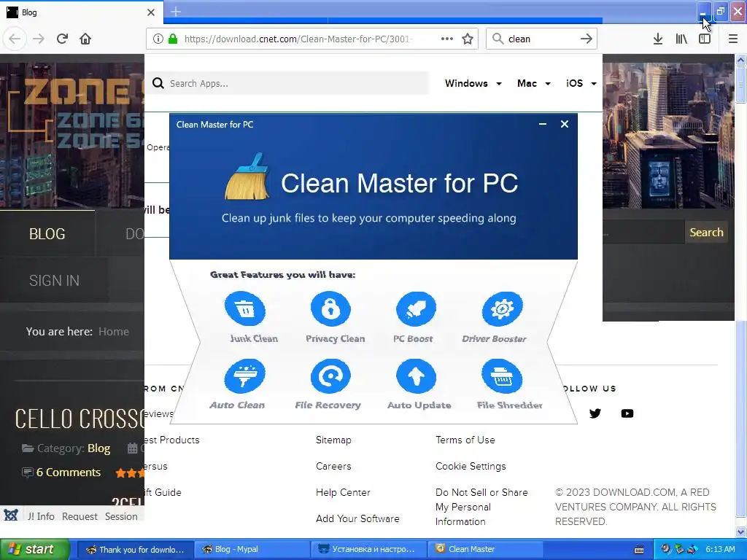Open Add Your Software link
The image size is (747, 560).
[x=357, y=518]
